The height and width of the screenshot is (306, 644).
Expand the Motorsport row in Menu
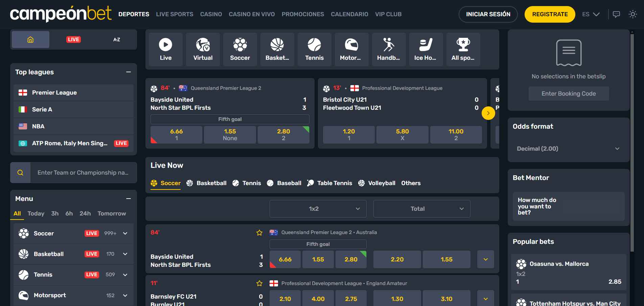125,295
